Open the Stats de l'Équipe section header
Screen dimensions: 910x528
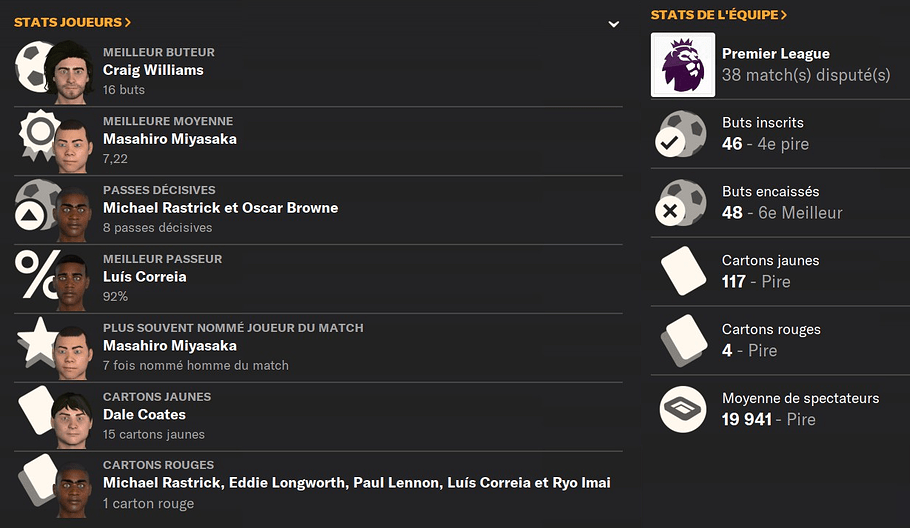click(x=718, y=15)
